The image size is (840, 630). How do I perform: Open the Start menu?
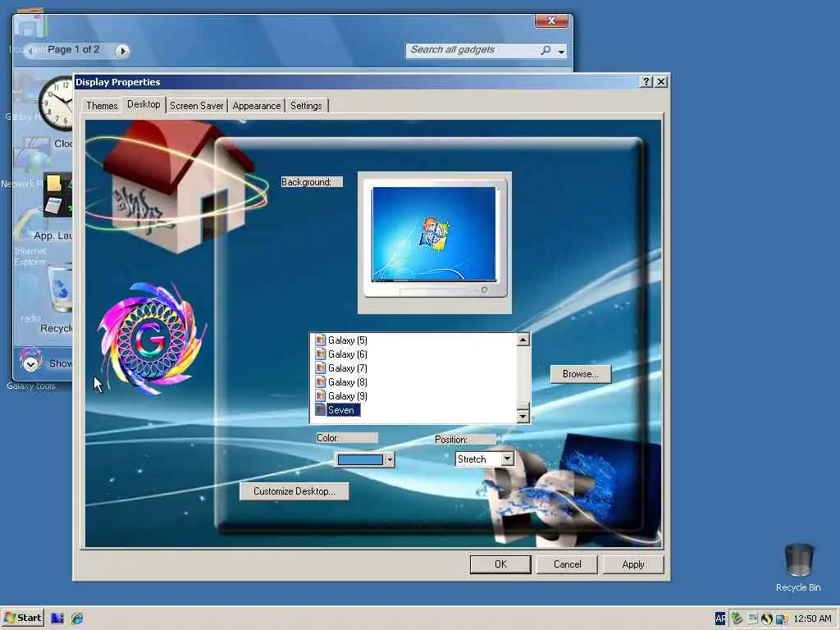[x=22, y=618]
